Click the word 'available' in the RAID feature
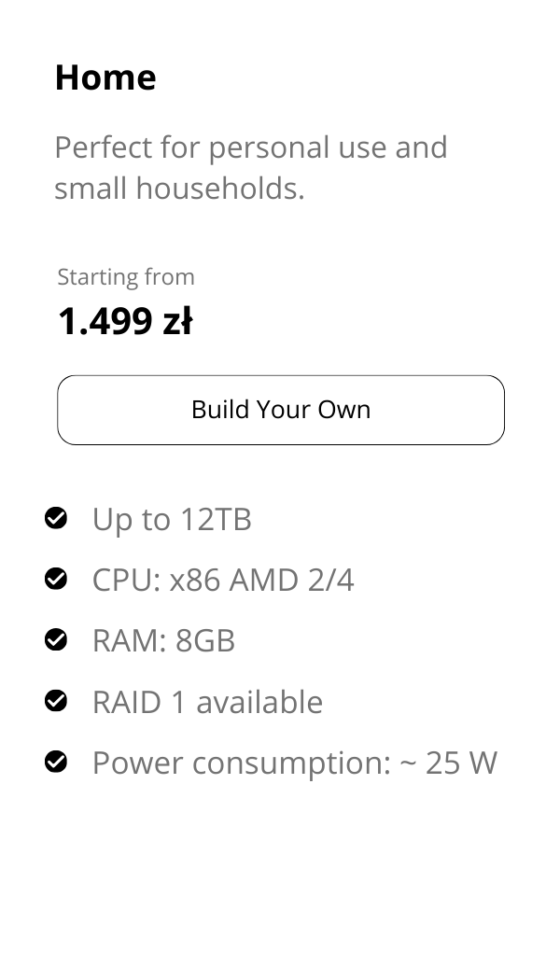 click(259, 702)
